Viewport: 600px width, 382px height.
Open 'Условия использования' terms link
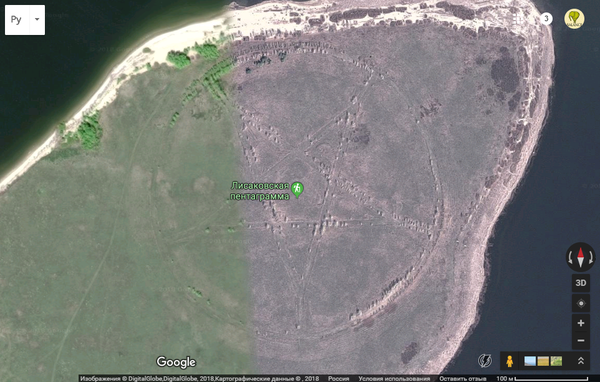394,379
